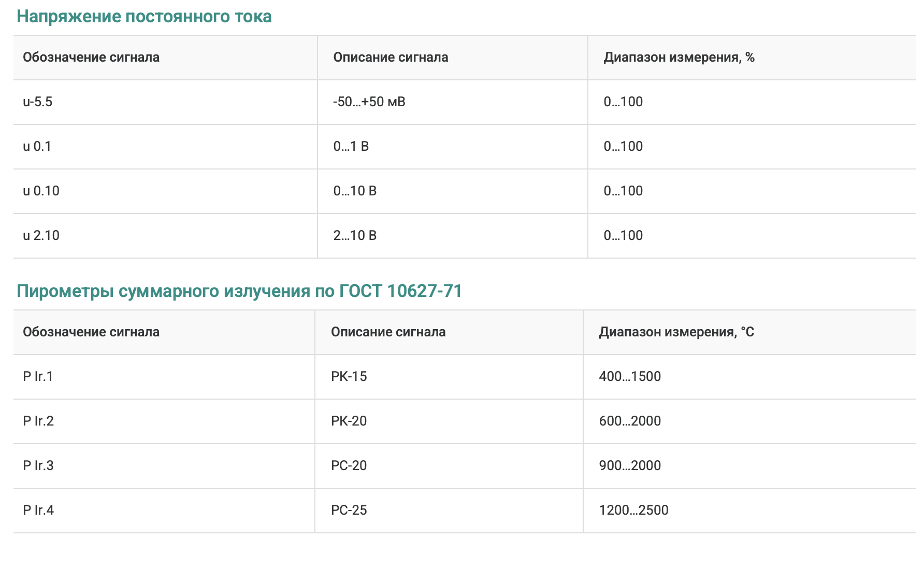Select the 0…1 В description
Image resolution: width=924 pixels, height=566 pixels.
tap(351, 147)
